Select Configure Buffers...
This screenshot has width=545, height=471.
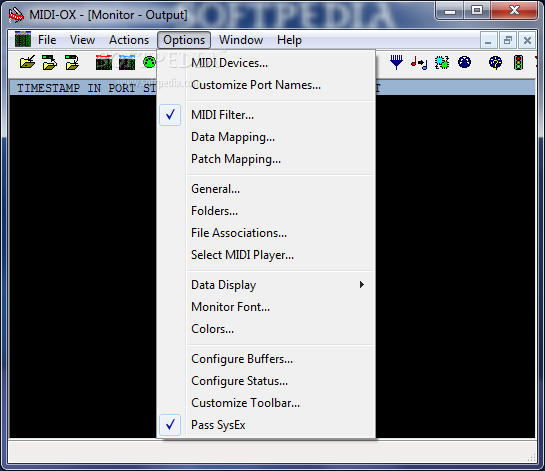[x=266, y=359]
